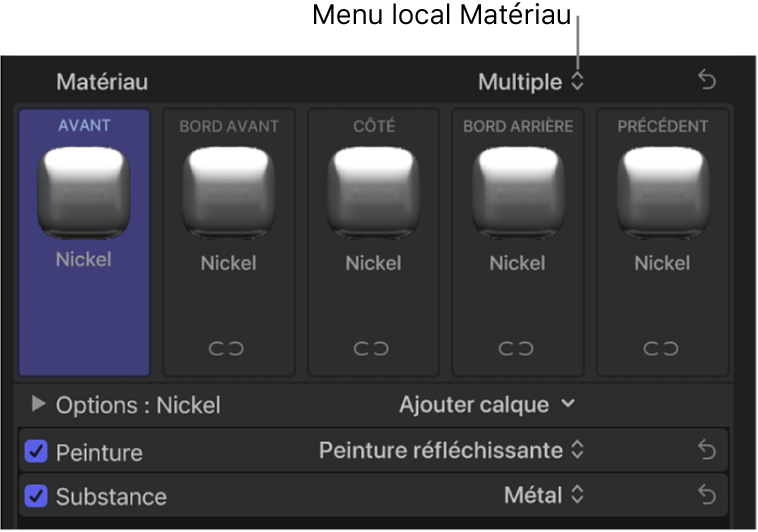Image resolution: width=758 pixels, height=532 pixels.
Task: Expand the Options : Nickel disclosure triangle
Action: [39, 404]
